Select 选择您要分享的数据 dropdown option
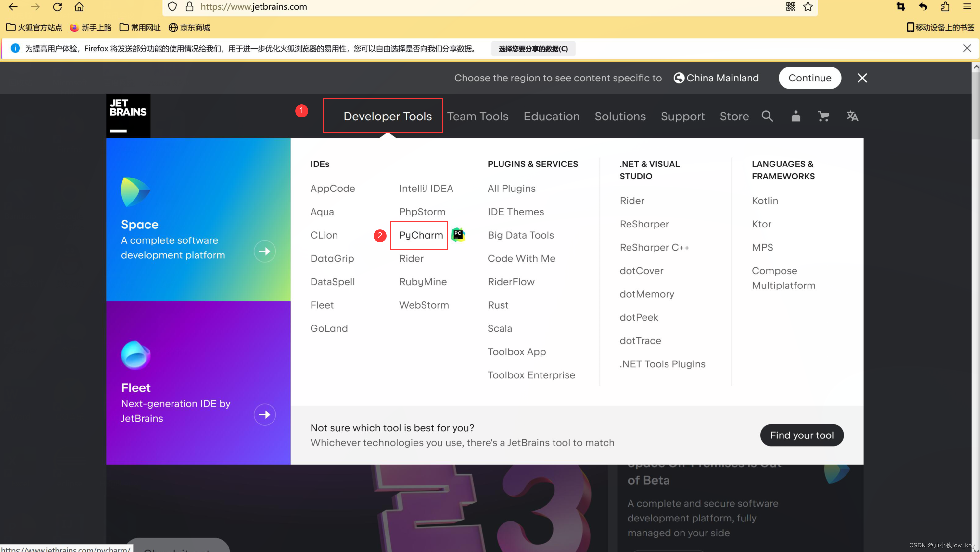980x552 pixels. pyautogui.click(x=532, y=48)
